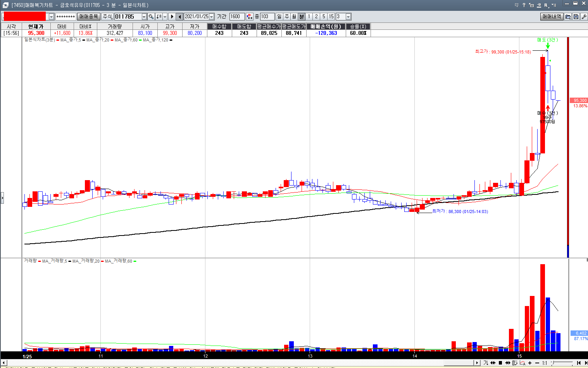
Task: Click the rewind double-left arrow icon
Action: (493, 363)
